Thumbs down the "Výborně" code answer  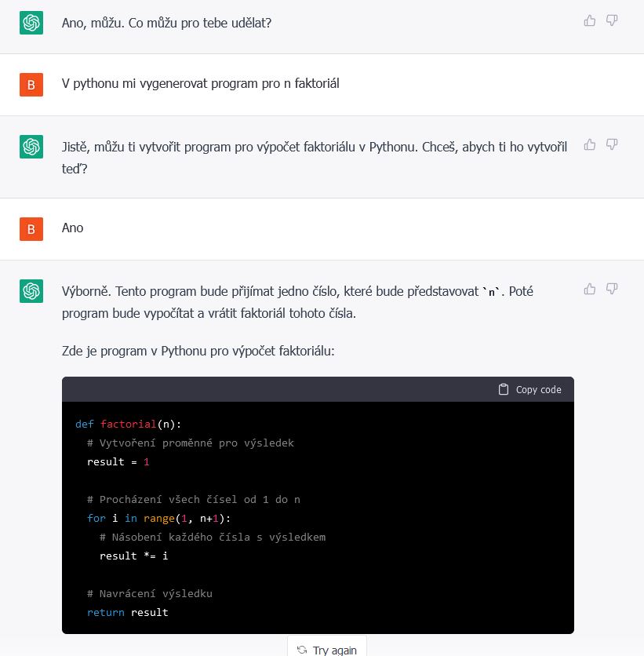pyautogui.click(x=613, y=289)
